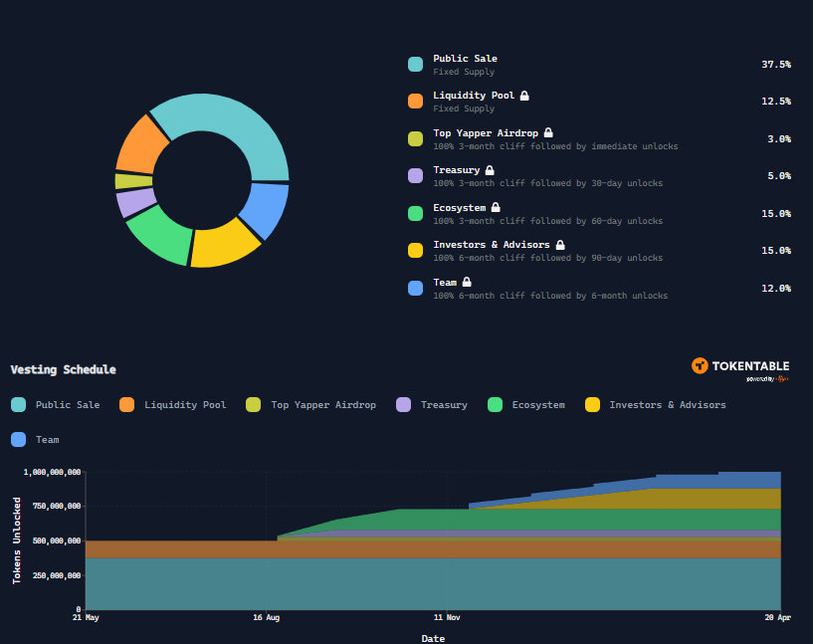
Task: Click the Top Yapper Airdrop allocation title
Action: 486,133
